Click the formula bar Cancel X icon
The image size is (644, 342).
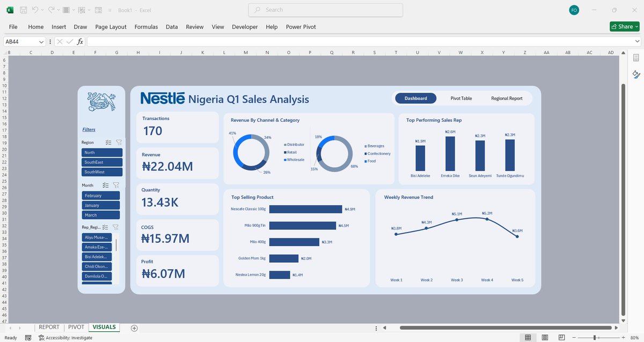click(60, 41)
